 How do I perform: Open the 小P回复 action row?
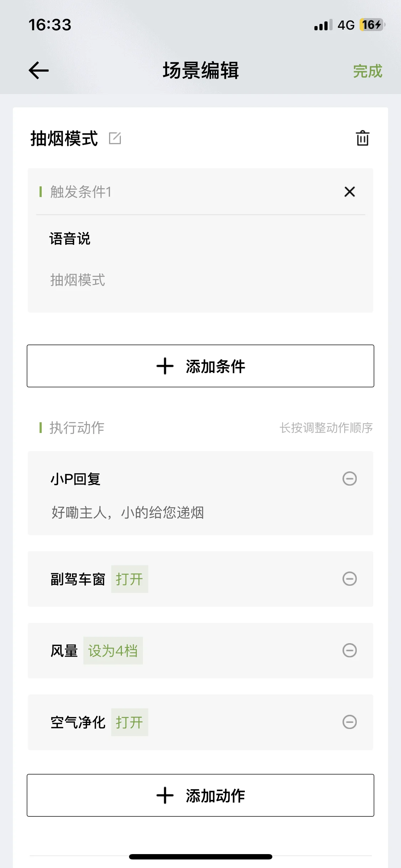pyautogui.click(x=200, y=493)
